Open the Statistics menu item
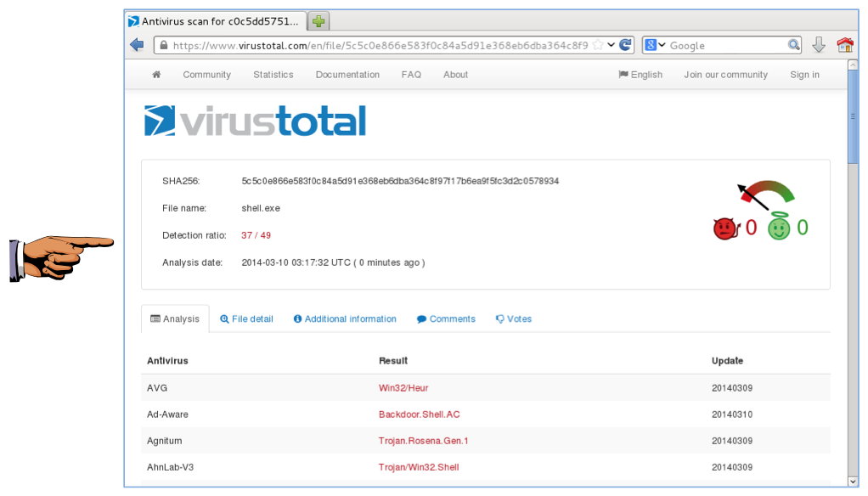 tap(273, 75)
